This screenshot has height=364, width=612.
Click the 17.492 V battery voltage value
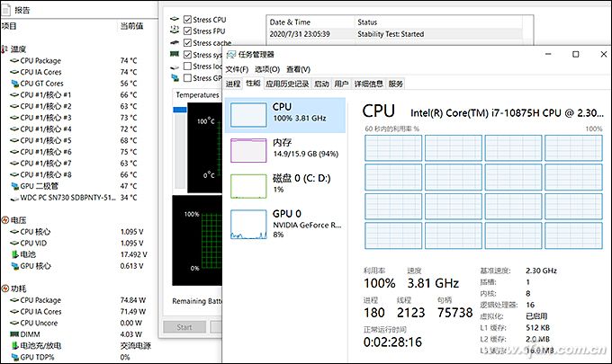(133, 254)
